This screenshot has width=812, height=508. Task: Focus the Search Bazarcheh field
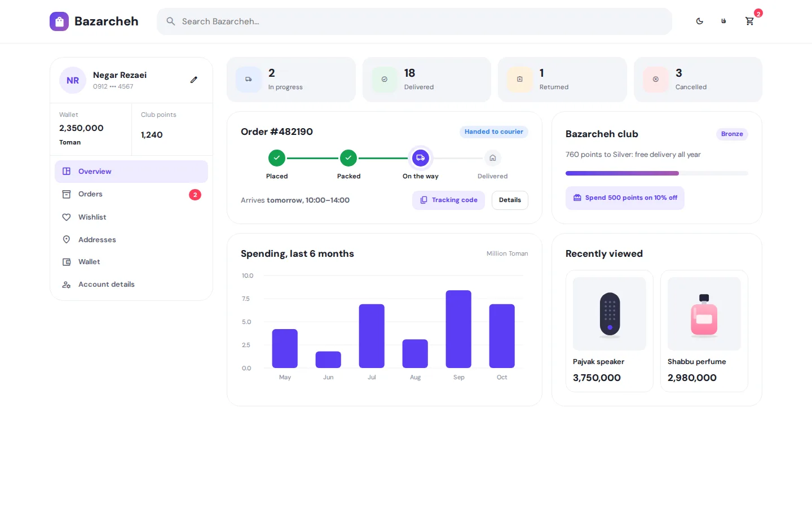click(414, 21)
